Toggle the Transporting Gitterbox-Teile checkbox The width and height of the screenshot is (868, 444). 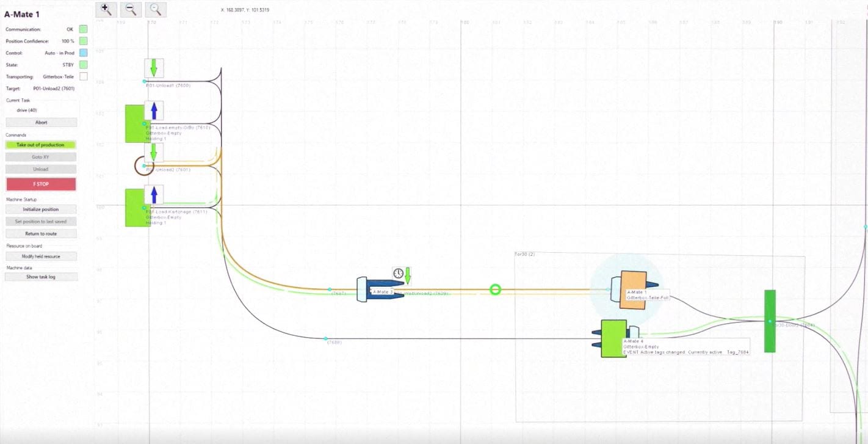(83, 76)
